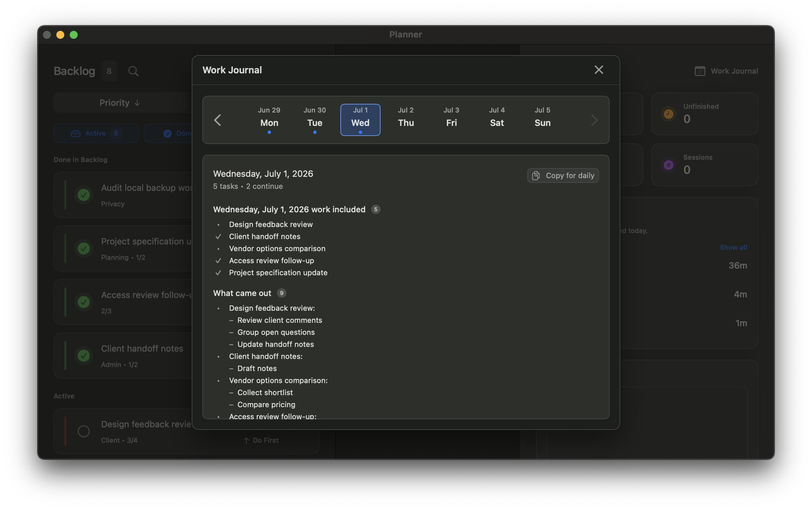
Task: Click the Unfinished stat card
Action: pyautogui.click(x=704, y=114)
